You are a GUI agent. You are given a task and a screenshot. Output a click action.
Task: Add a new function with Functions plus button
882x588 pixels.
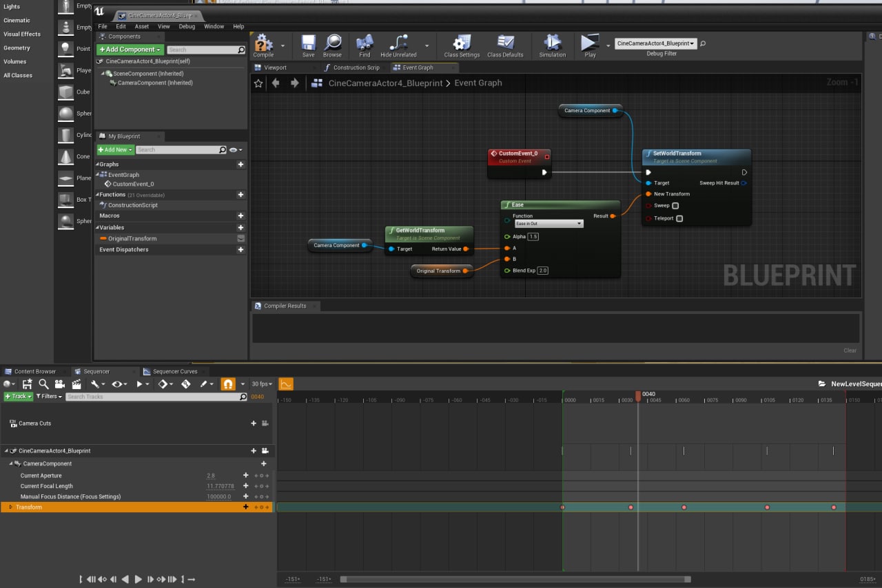[240, 195]
